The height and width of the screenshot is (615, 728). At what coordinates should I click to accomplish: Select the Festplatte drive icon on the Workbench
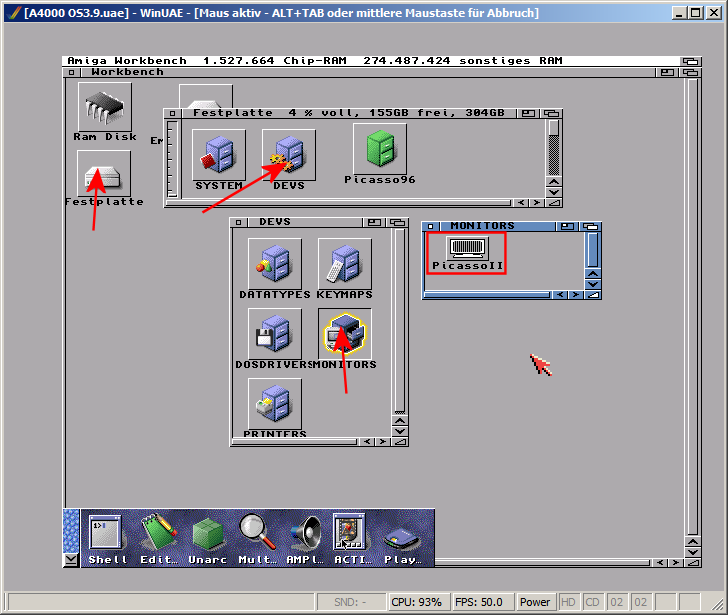[104, 174]
